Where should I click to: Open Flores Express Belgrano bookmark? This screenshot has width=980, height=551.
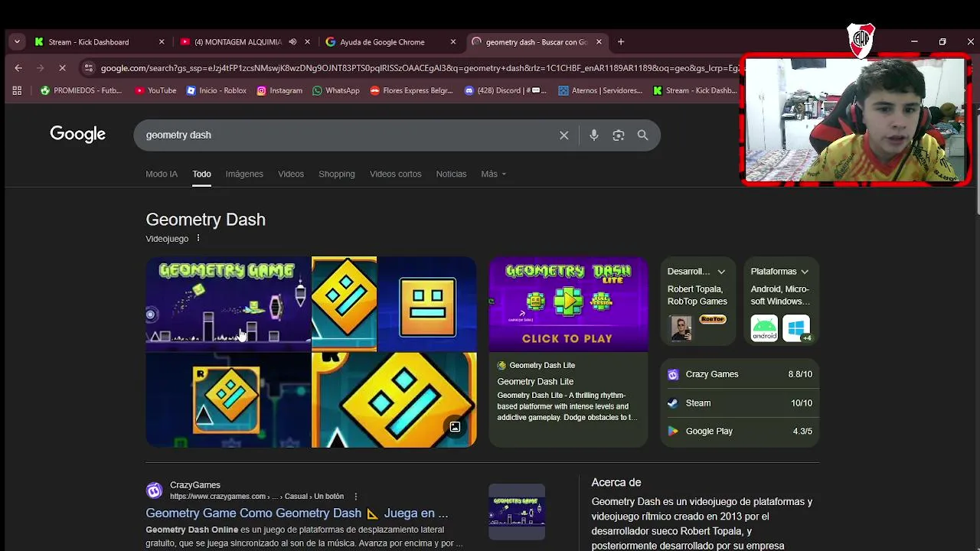411,90
